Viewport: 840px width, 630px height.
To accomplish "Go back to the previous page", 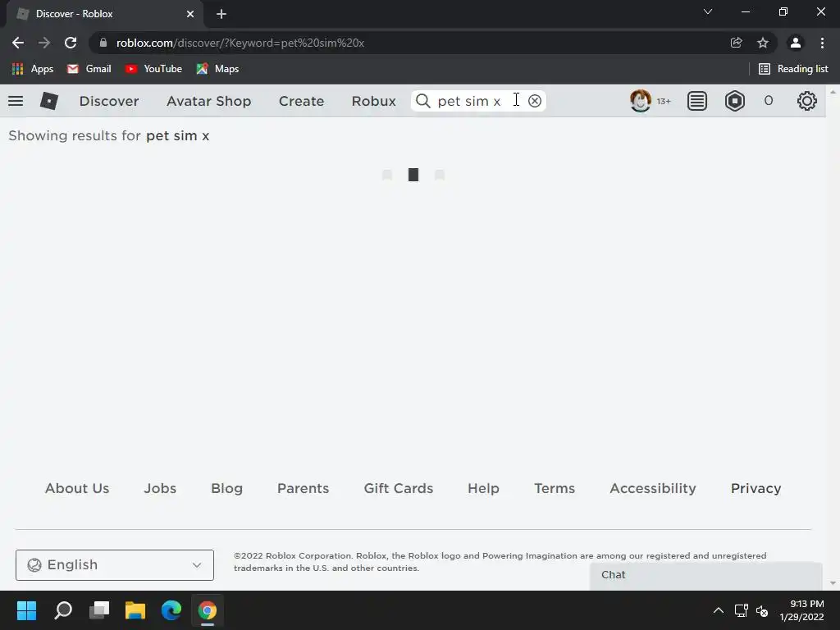I will [18, 43].
